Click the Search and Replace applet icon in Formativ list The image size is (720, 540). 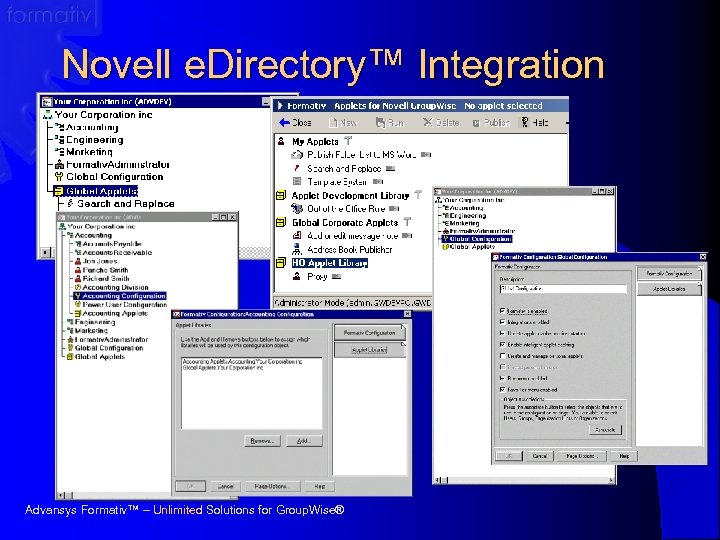click(297, 168)
